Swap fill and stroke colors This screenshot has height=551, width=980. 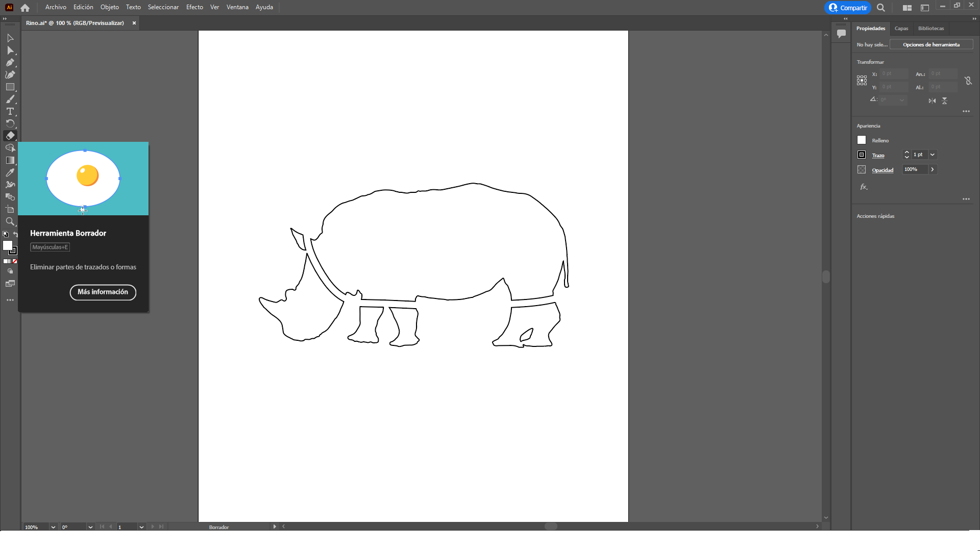15,234
